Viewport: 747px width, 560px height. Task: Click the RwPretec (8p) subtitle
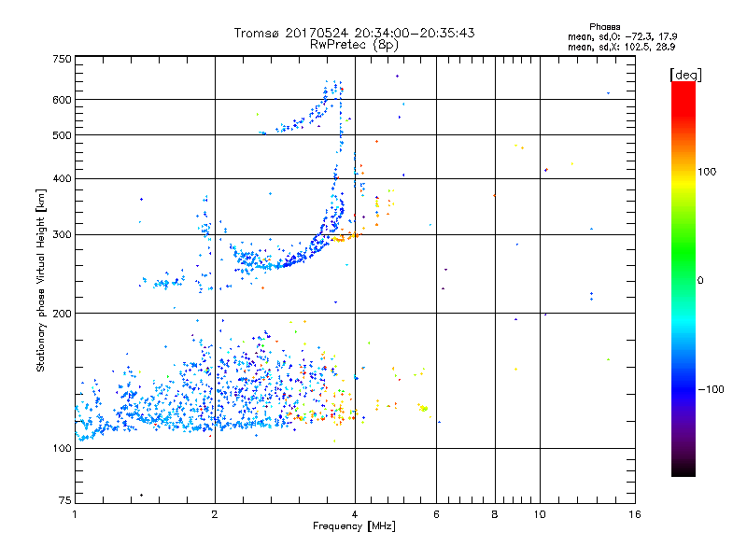[x=355, y=44]
